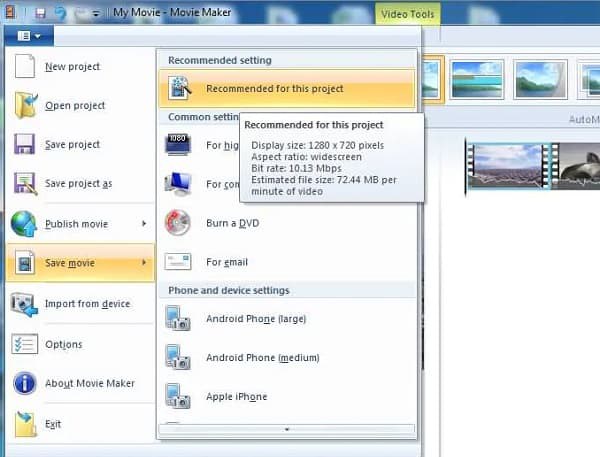Click the Import from device camera icon
The image size is (600, 457).
(x=24, y=304)
